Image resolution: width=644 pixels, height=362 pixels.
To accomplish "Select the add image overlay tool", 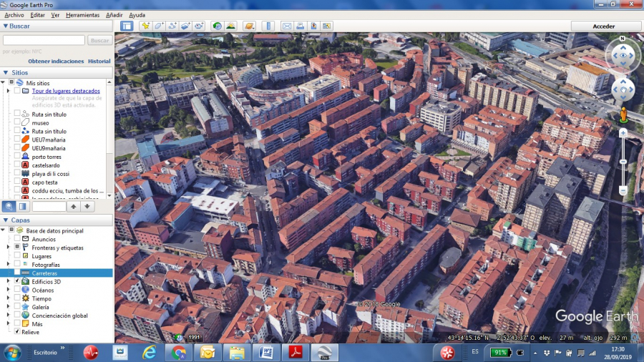I will point(185,26).
